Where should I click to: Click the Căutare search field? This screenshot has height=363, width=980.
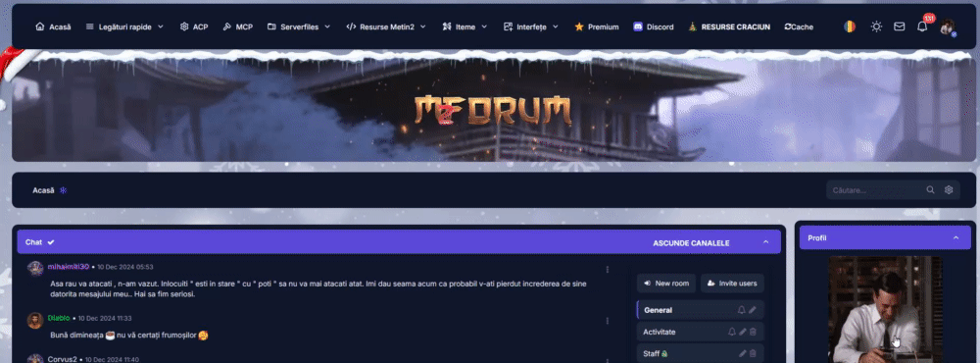pos(875,190)
